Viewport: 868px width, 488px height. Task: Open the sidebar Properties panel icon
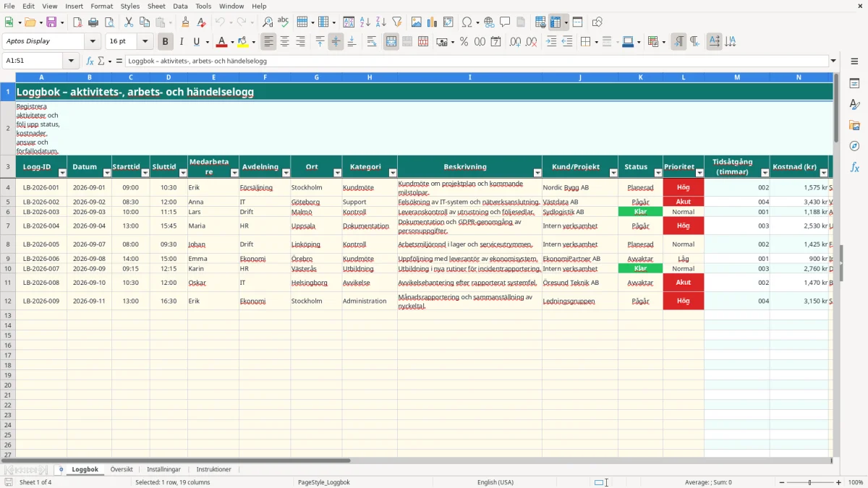click(x=854, y=84)
